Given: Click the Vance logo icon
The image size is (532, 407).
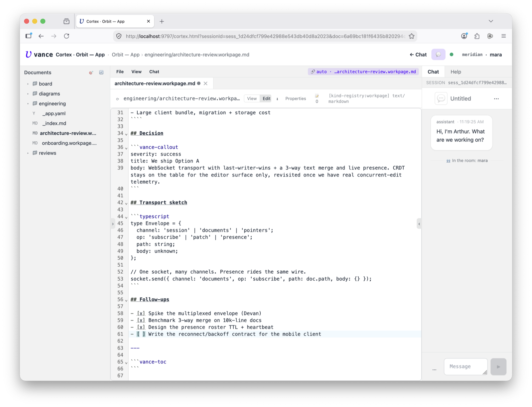Looking at the screenshot, I should coord(29,54).
